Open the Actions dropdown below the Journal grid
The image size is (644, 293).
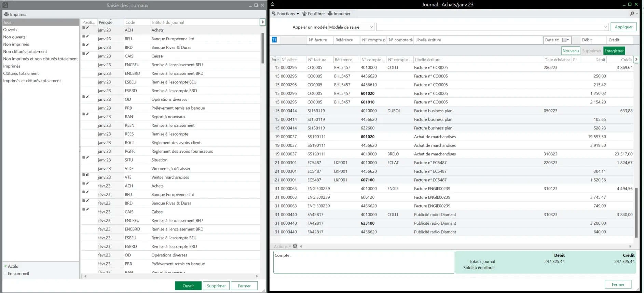(x=282, y=246)
